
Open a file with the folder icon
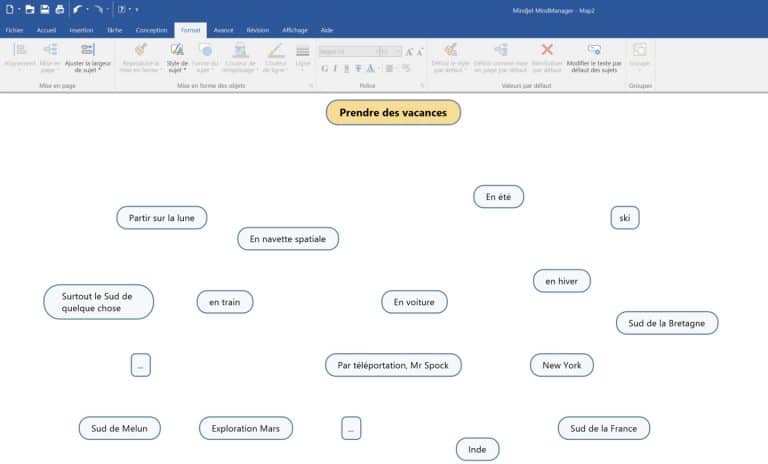coord(30,9)
